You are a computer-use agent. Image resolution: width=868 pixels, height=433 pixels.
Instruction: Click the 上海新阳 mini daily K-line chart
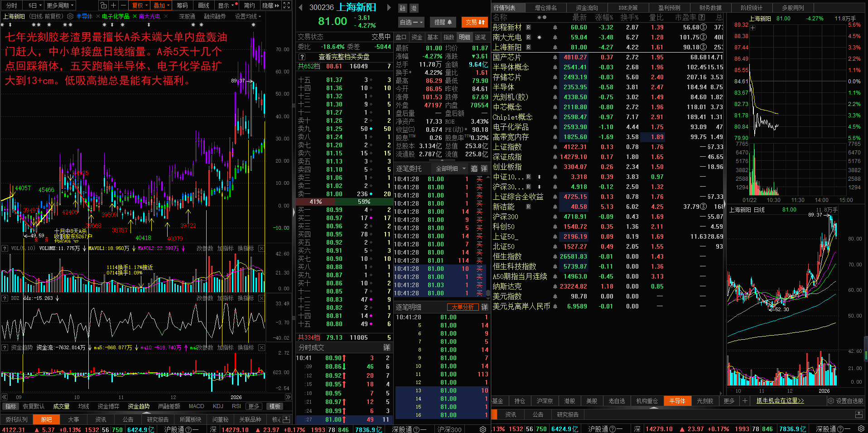795,299
